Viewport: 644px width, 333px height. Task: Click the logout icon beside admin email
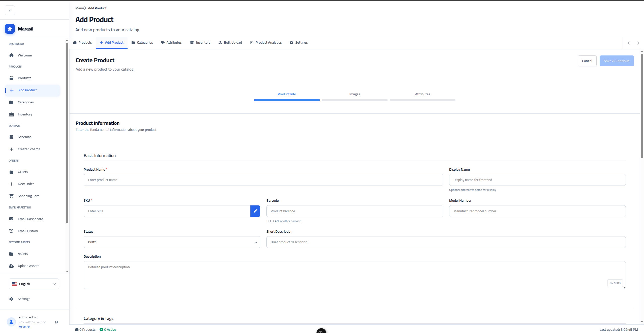[57, 322]
